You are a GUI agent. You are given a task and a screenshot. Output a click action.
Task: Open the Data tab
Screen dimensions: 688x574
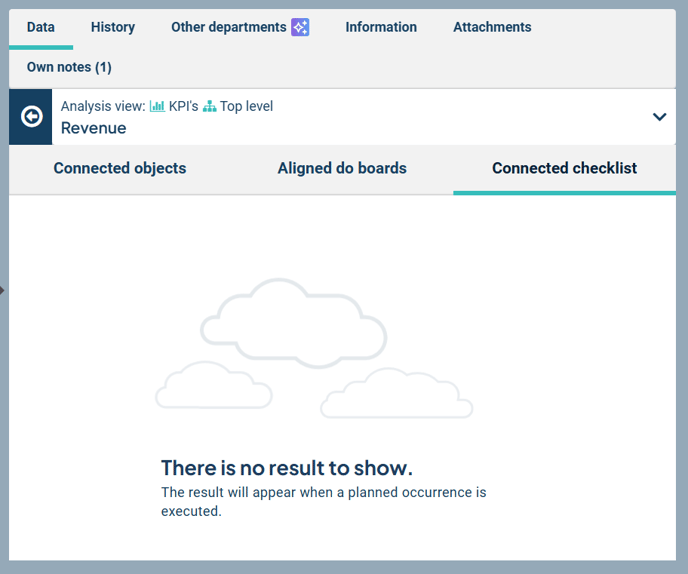pyautogui.click(x=41, y=27)
